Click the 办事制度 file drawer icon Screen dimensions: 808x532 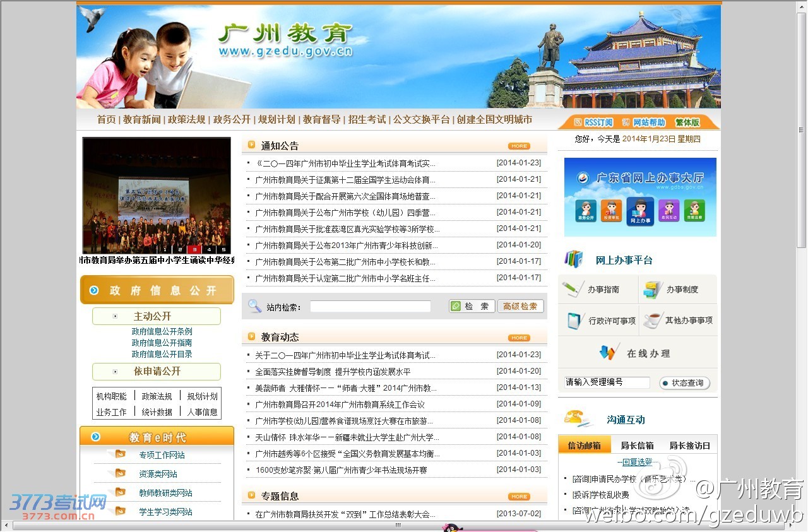652,290
